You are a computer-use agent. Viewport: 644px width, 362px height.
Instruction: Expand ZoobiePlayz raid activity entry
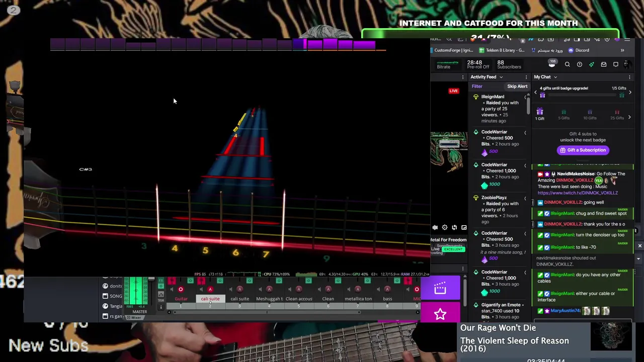pos(525,198)
